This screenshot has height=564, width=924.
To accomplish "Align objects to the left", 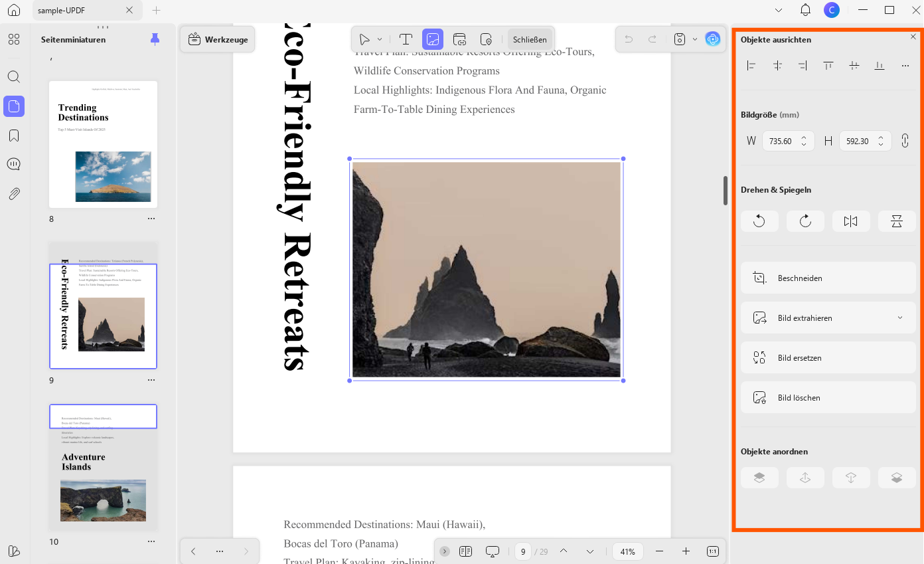I will 751,65.
